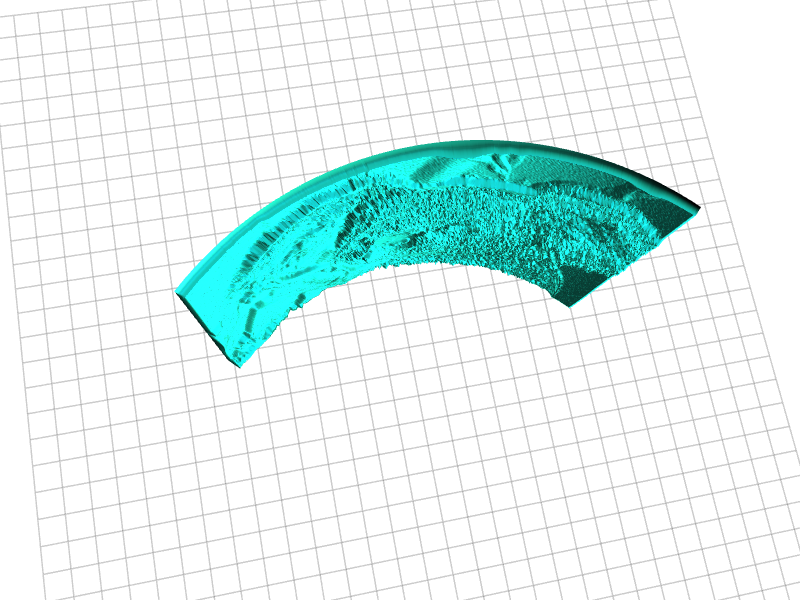Click the bottom-left tip of the model

click(238, 362)
